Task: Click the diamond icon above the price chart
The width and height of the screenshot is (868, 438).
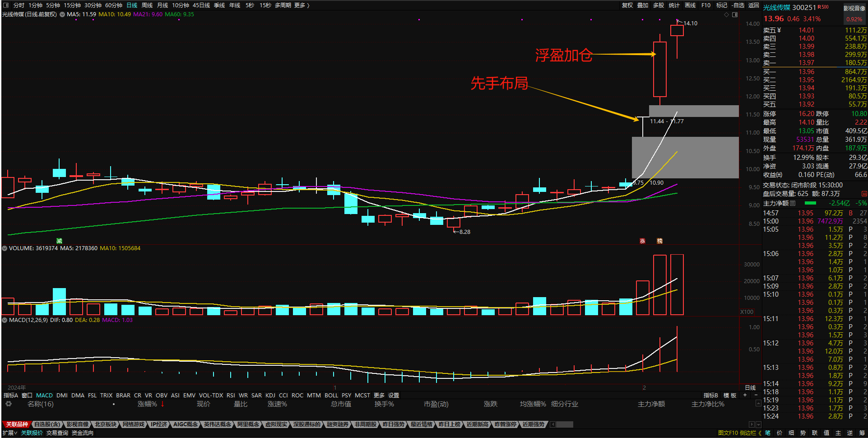Action: [726, 15]
